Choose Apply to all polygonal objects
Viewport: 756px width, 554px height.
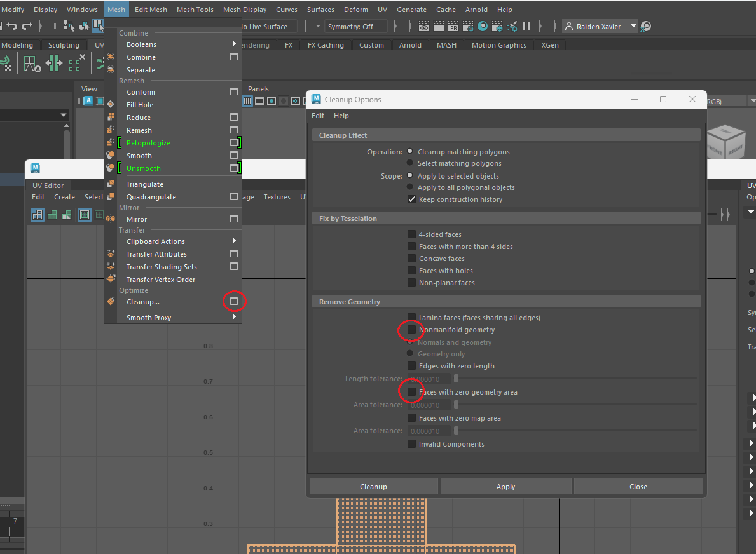(x=410, y=187)
